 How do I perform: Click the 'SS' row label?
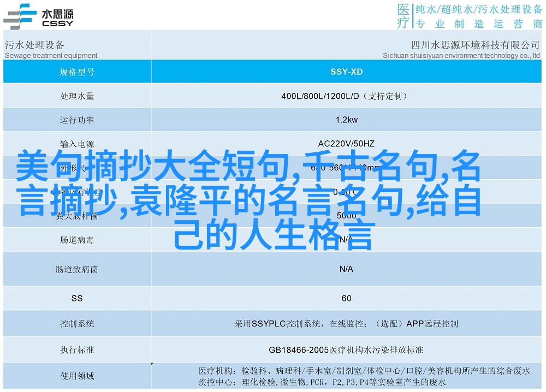tap(77, 298)
